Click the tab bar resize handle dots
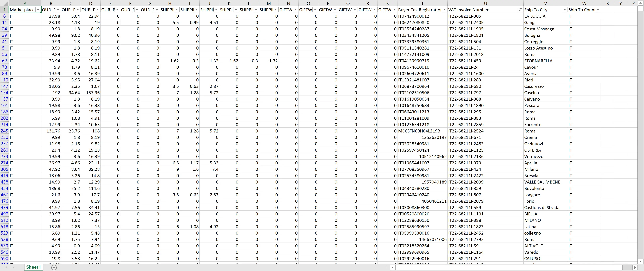 [x=387, y=267]
